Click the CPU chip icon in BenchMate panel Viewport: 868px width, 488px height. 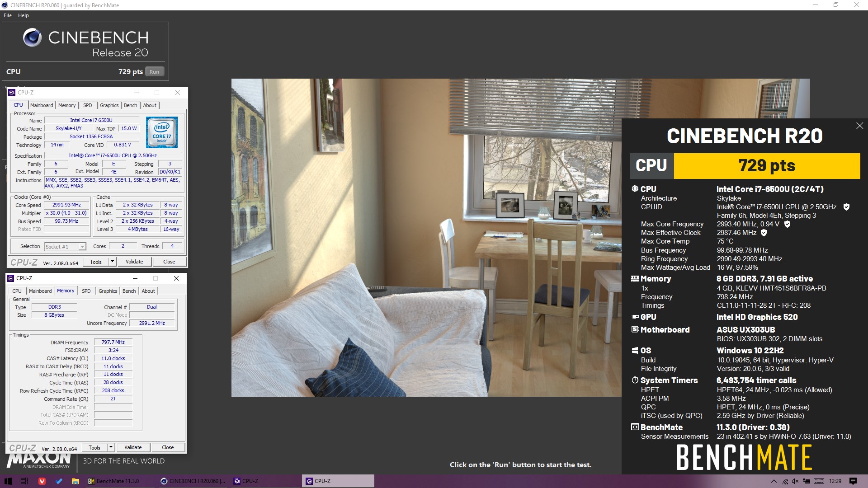[x=635, y=189]
